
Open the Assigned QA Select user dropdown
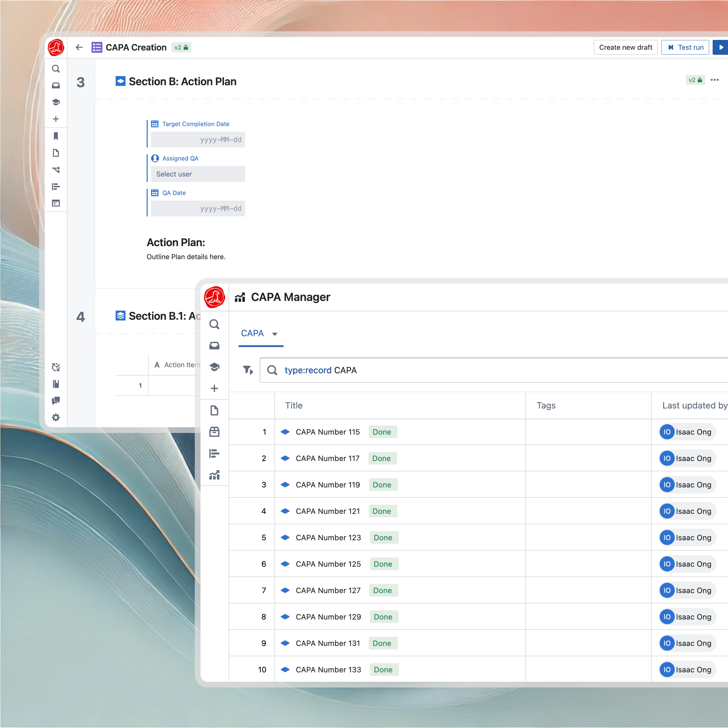click(x=198, y=174)
